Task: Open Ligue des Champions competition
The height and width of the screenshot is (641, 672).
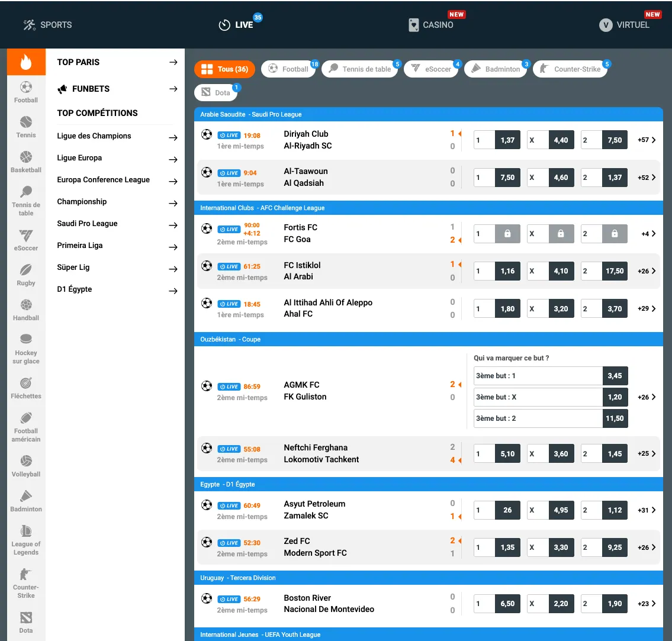Action: 117,136
